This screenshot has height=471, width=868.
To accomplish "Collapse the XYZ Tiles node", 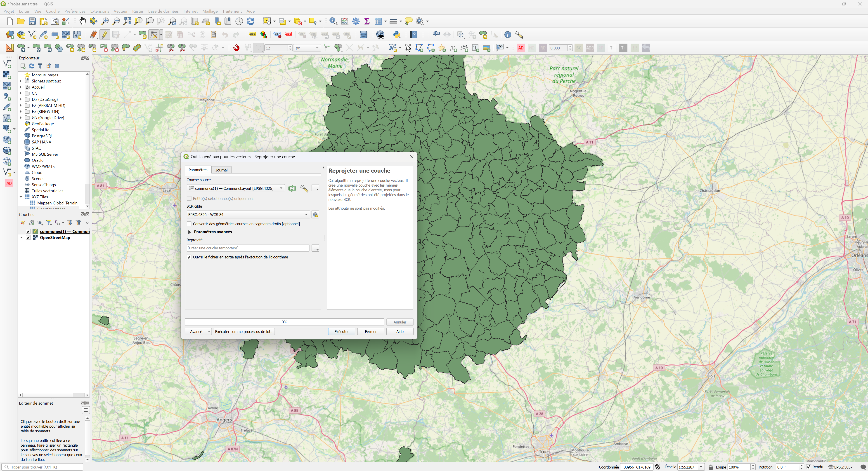I will coord(21,197).
